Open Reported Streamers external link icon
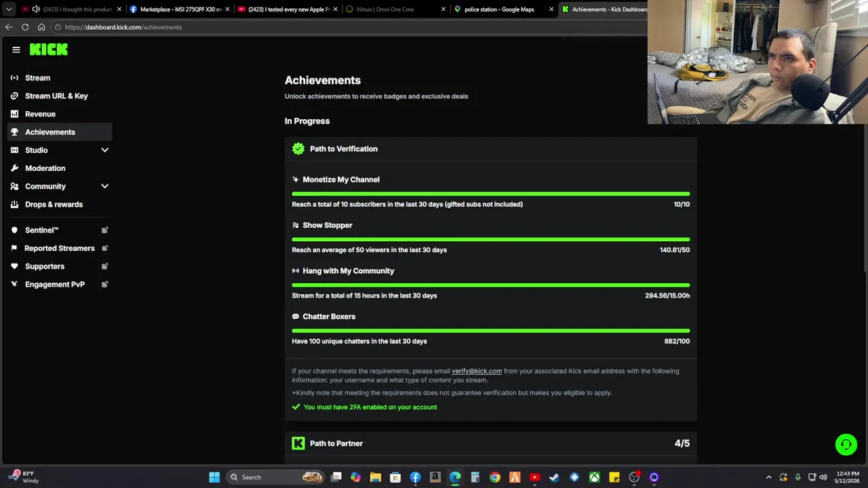This screenshot has height=488, width=868. point(104,248)
